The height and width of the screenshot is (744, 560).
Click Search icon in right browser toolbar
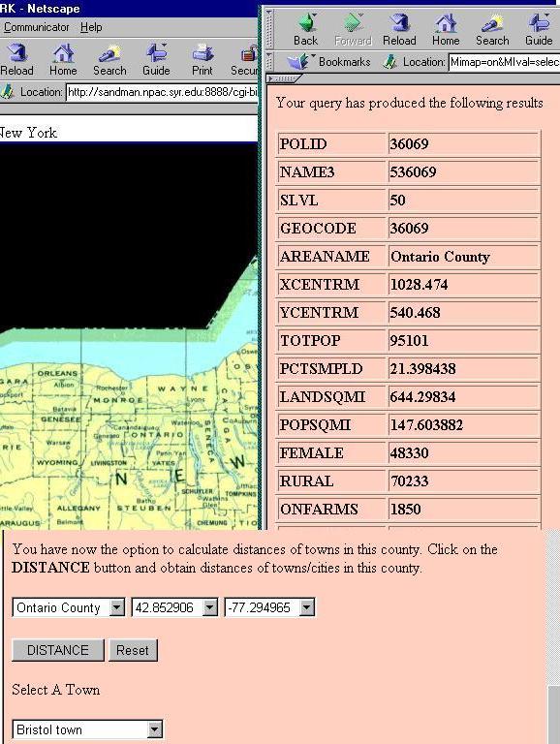click(492, 23)
